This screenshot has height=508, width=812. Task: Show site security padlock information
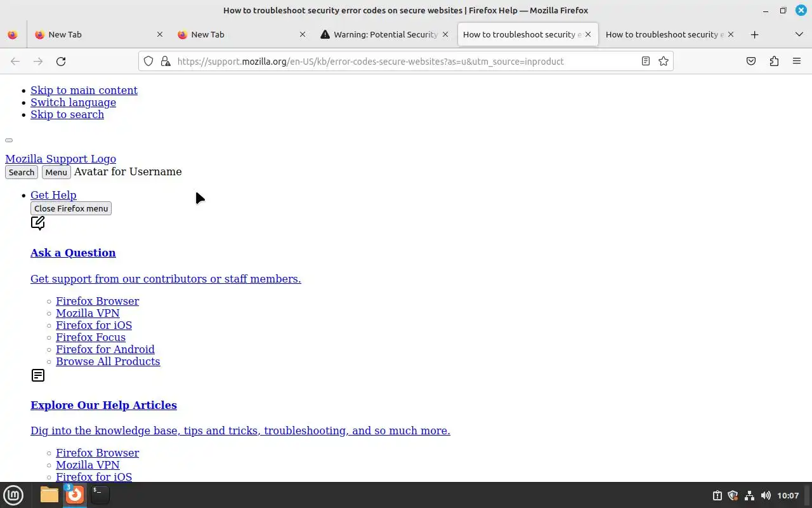point(166,61)
